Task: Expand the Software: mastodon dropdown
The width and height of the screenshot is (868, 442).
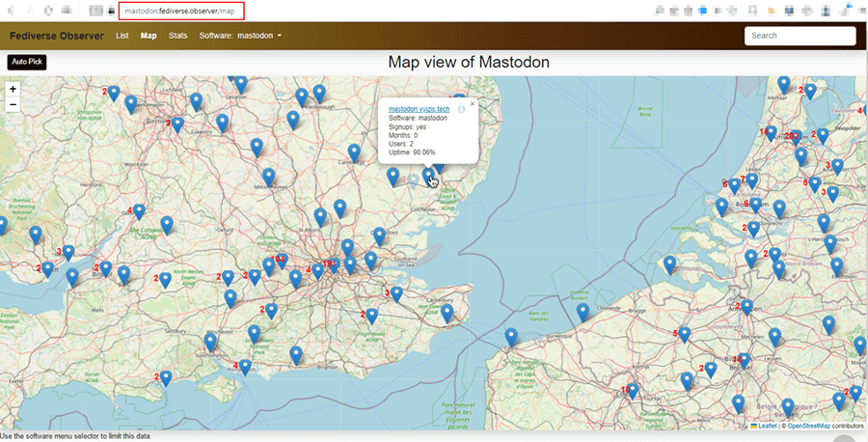Action: coord(240,36)
